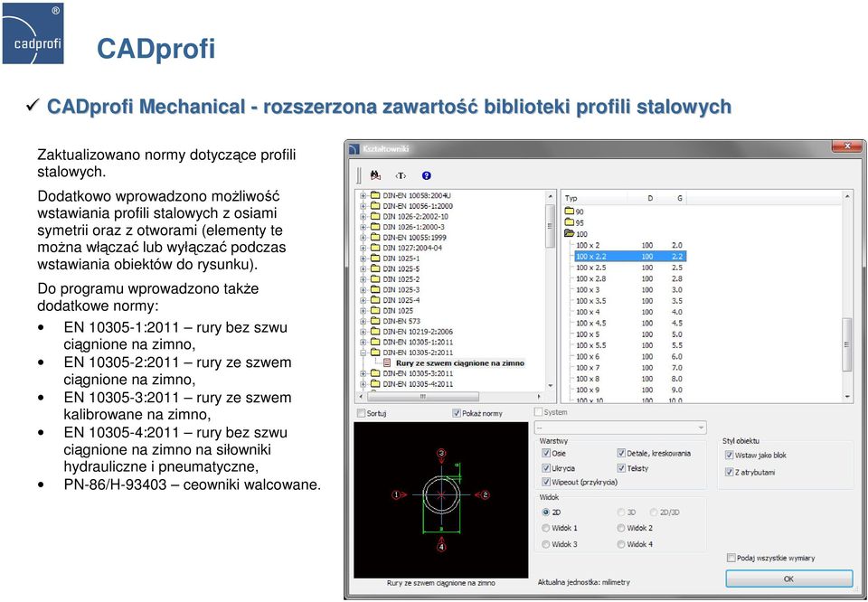Click the norms tree horizontal scrollbar thumb

[423, 397]
